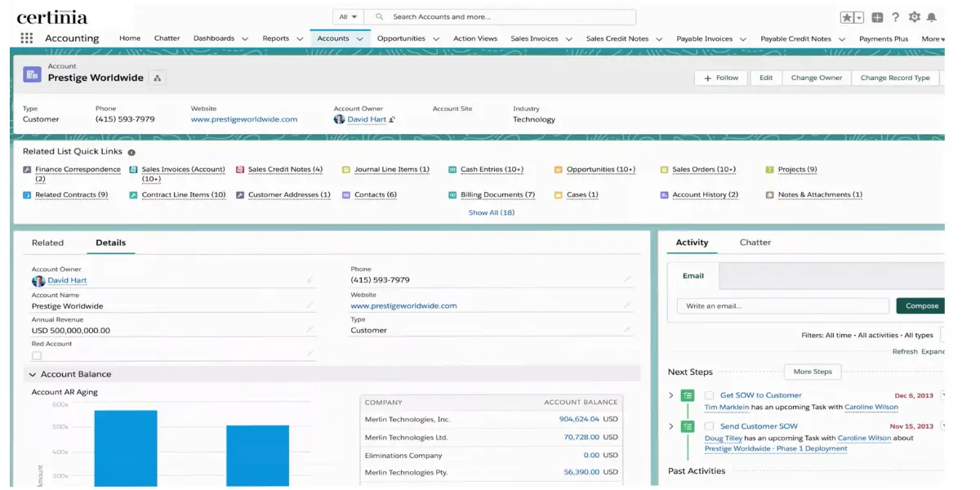Screen dimensions: 980x490
Task: Click the Billing Documents quick link icon
Action: click(452, 195)
